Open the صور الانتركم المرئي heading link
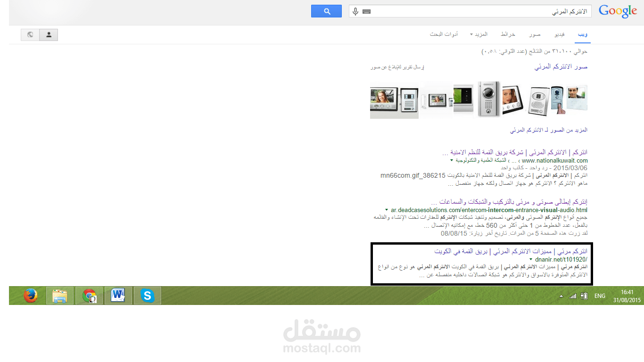The width and height of the screenshot is (644, 362). [x=561, y=67]
